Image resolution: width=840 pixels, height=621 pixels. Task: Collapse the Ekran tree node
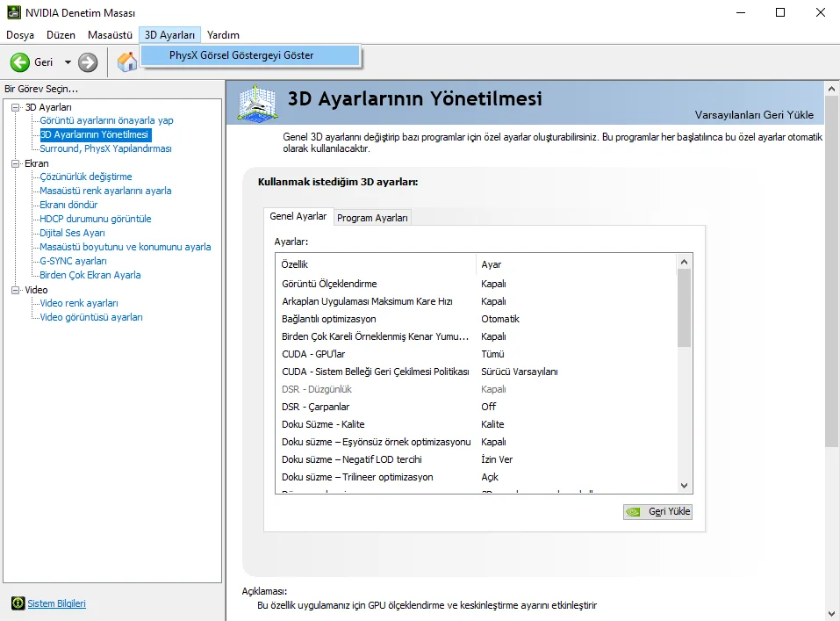tap(16, 163)
